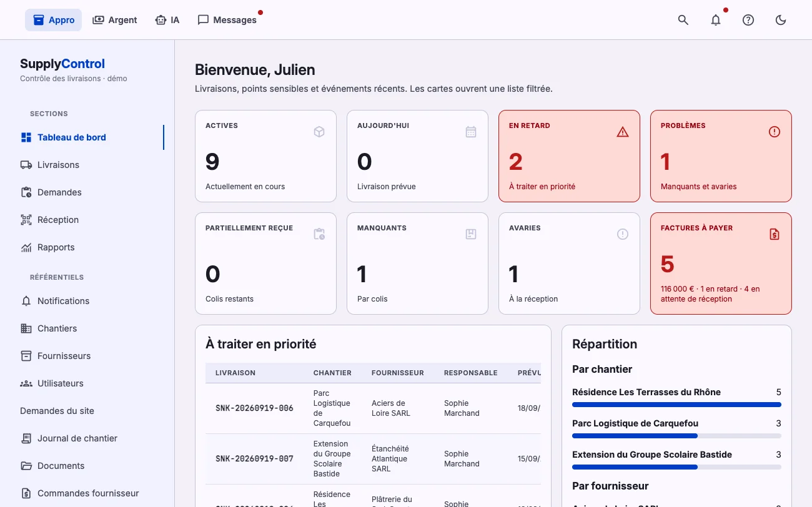Open the notifications bell in top bar
Screen dimensions: 812x507
pos(716,20)
